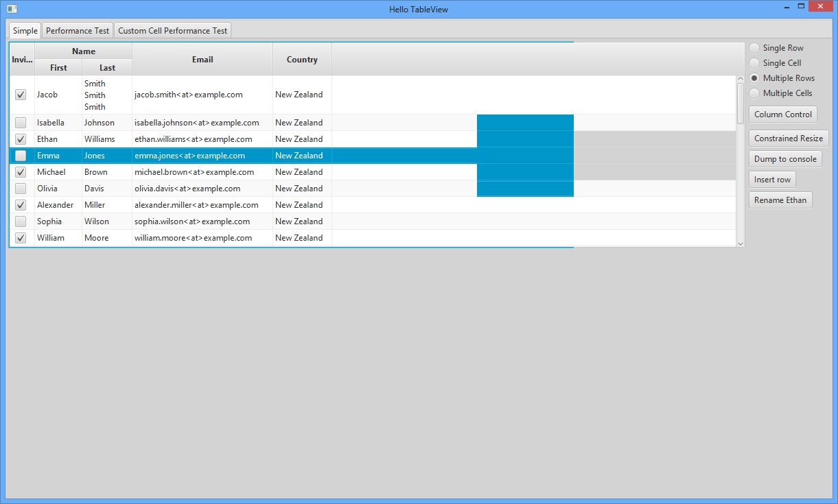Open the Custom Cell Performance Test tab

click(172, 31)
